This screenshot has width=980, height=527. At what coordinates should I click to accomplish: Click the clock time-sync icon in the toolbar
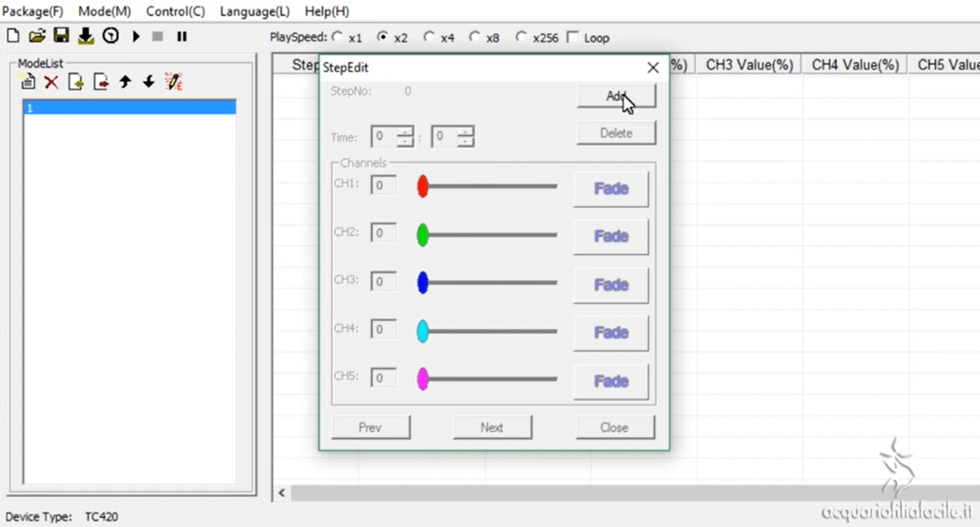pos(111,36)
